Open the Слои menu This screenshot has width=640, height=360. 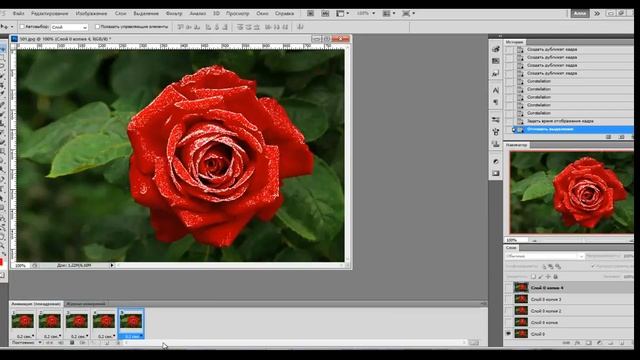(x=120, y=13)
